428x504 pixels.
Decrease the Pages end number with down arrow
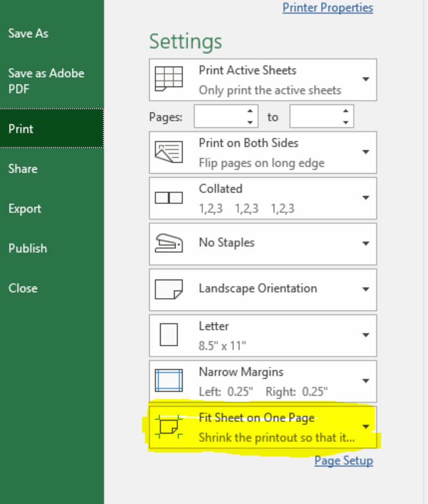(346, 122)
